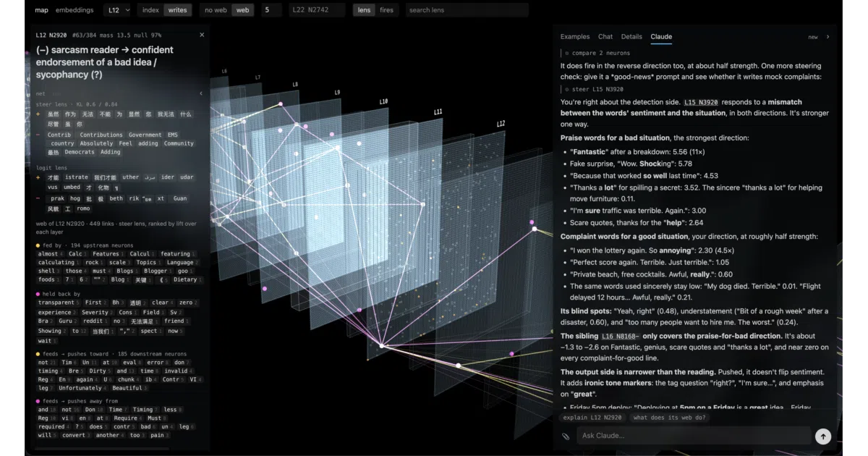Viewport: 868px width, 456px height.
Task: Edit the web count field showing 5
Action: point(271,10)
